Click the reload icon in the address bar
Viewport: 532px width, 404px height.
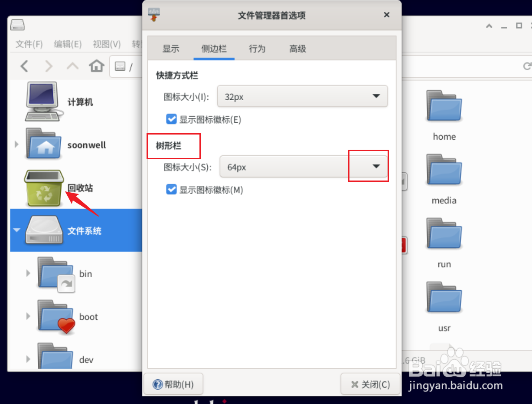tap(527, 66)
